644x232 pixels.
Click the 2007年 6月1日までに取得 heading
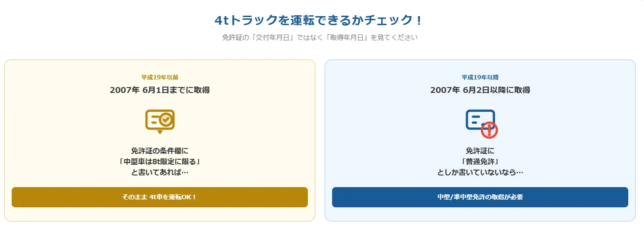tap(160, 90)
